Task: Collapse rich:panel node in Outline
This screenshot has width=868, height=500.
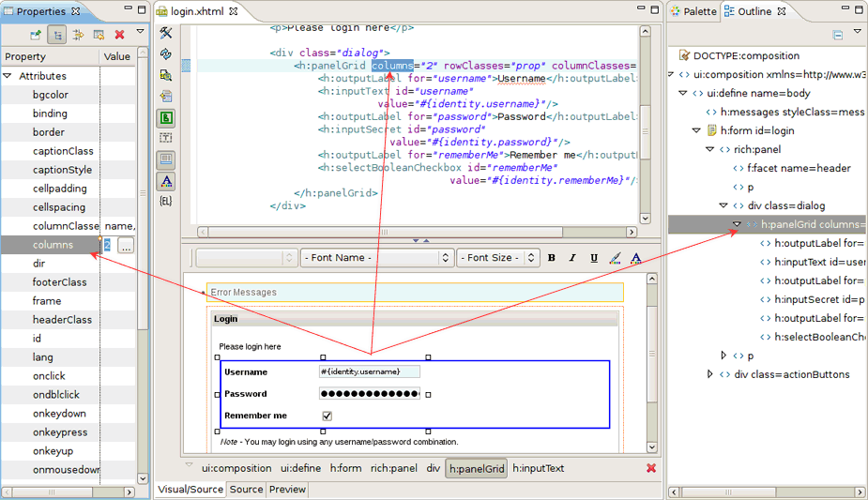Action: 709,149
